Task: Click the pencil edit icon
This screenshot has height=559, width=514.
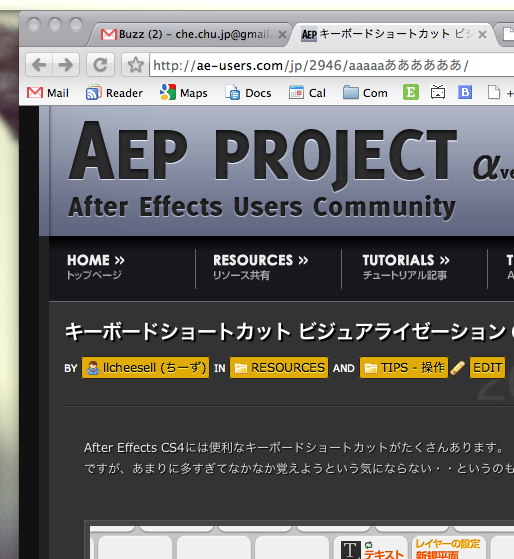Action: [x=458, y=368]
